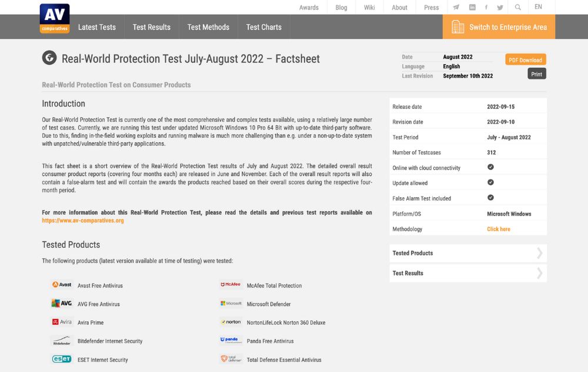Expand the Tested Products sidebar section
Screen dimensions: 588x372
click(467, 253)
